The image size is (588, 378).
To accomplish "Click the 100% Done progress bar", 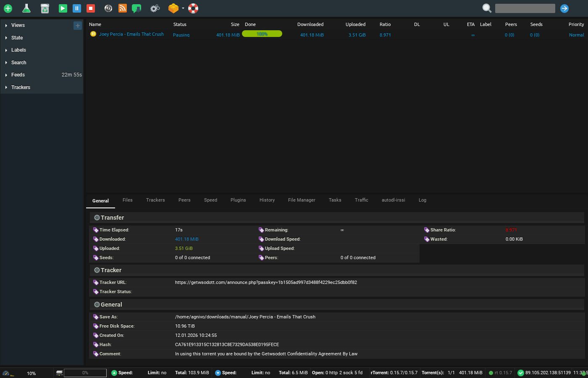I will click(x=262, y=34).
